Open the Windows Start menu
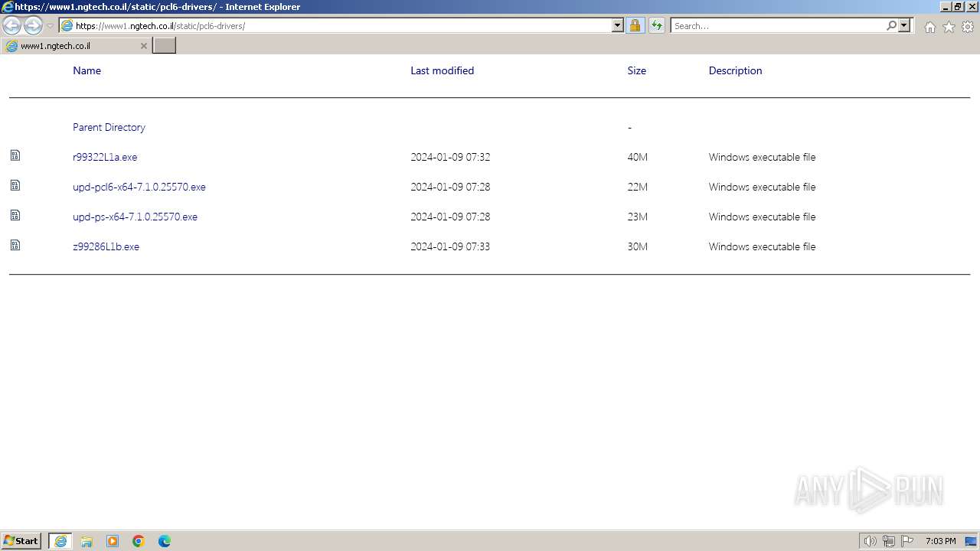Viewport: 980px width, 551px height. click(x=21, y=540)
